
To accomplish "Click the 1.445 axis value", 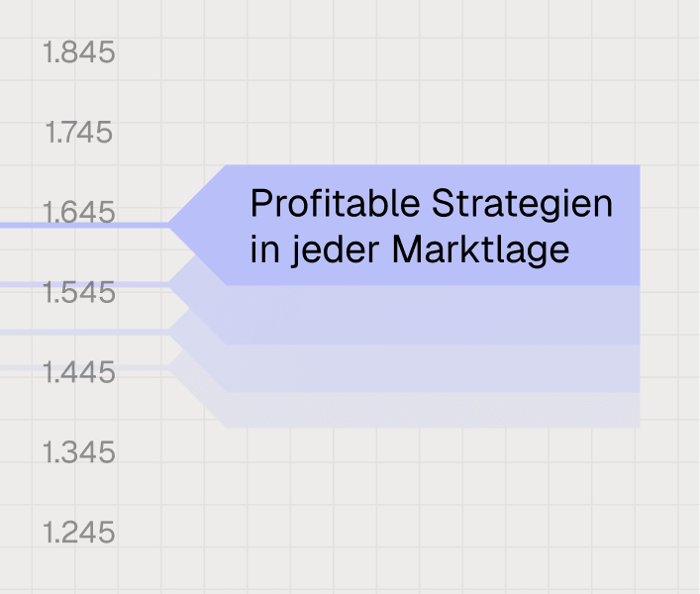I will 79,373.
